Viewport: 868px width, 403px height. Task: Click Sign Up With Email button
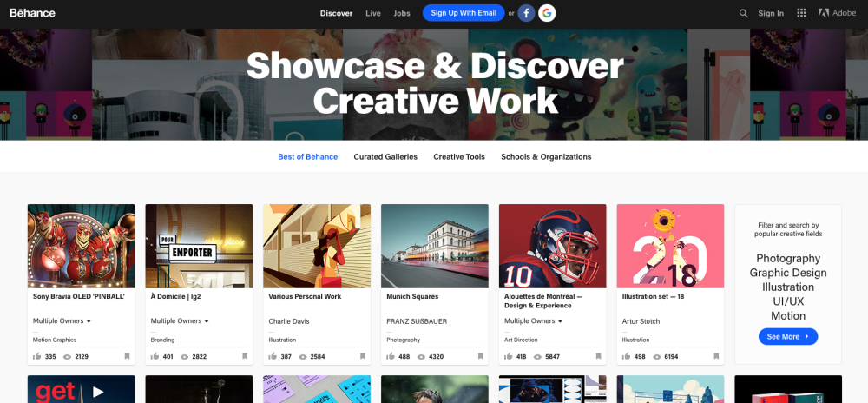click(x=464, y=13)
